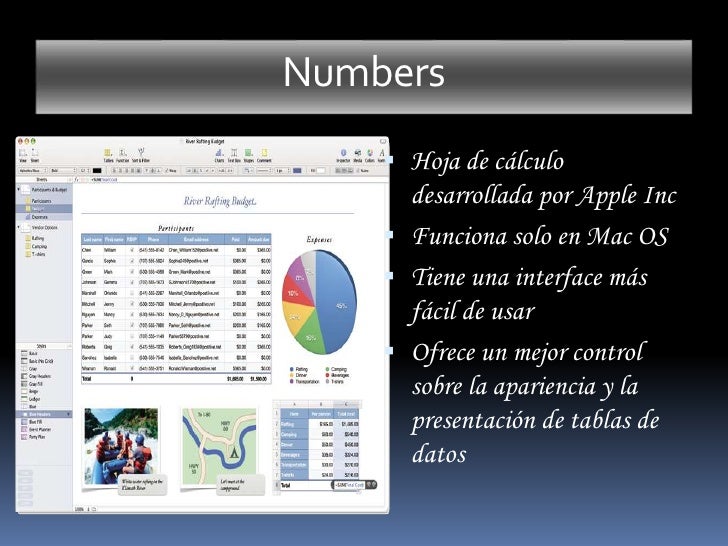Open the Colors picker icon

click(x=370, y=155)
